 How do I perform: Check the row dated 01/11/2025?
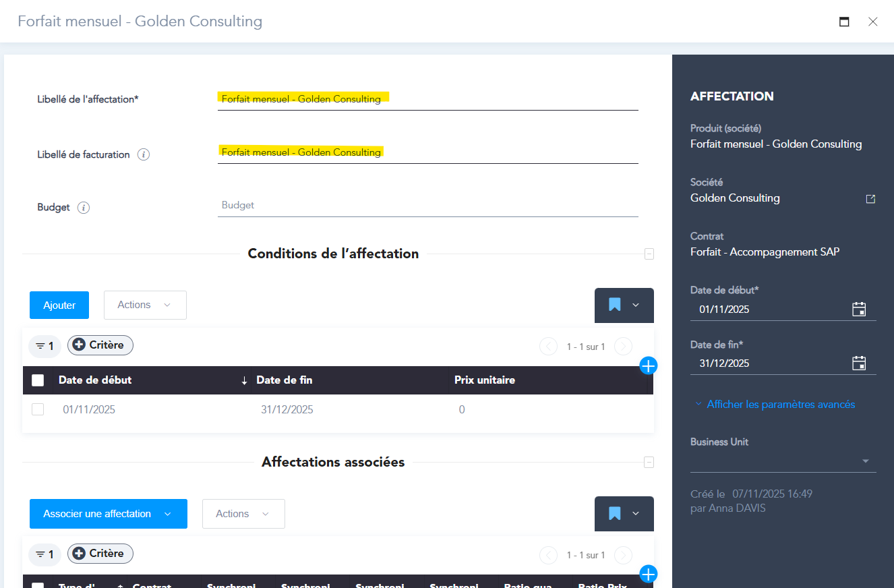coord(38,409)
